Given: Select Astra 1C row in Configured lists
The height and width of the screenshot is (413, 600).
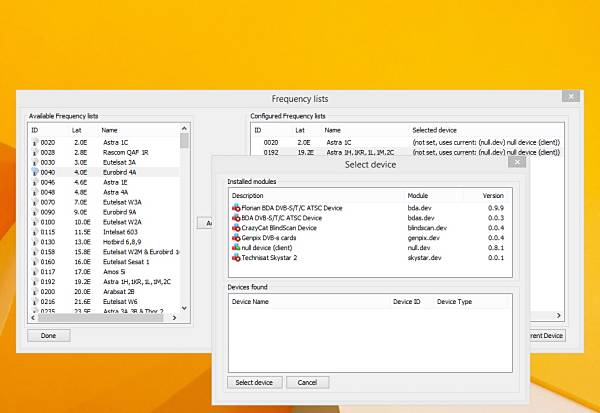Looking at the screenshot, I should coord(407,142).
